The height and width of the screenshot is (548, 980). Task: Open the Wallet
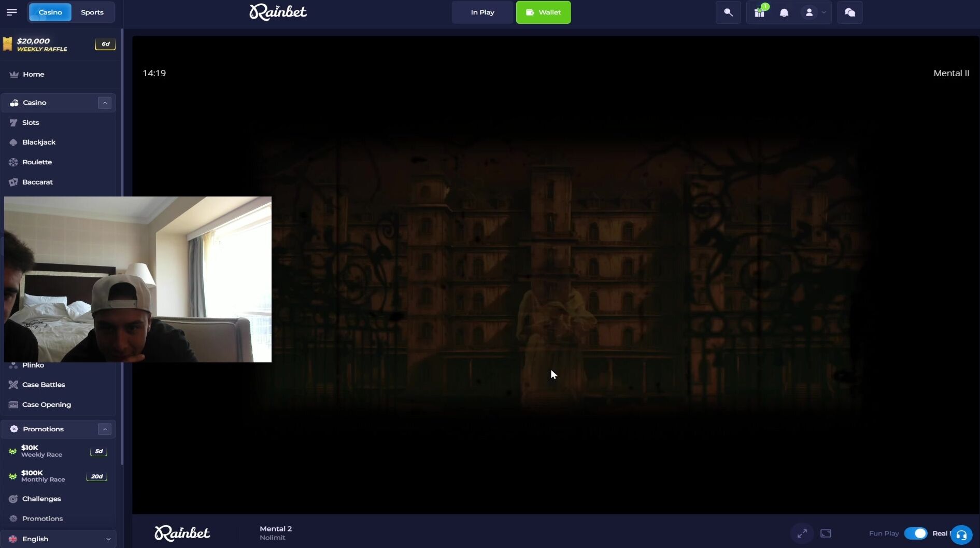pos(543,12)
